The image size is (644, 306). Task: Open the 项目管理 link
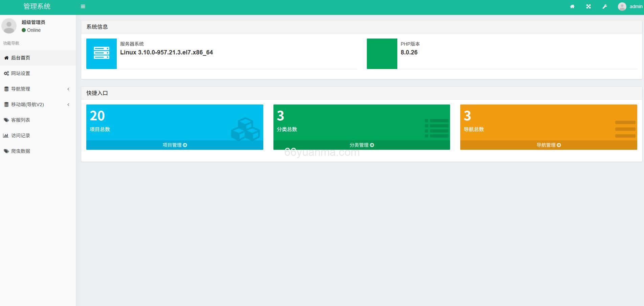coord(175,145)
